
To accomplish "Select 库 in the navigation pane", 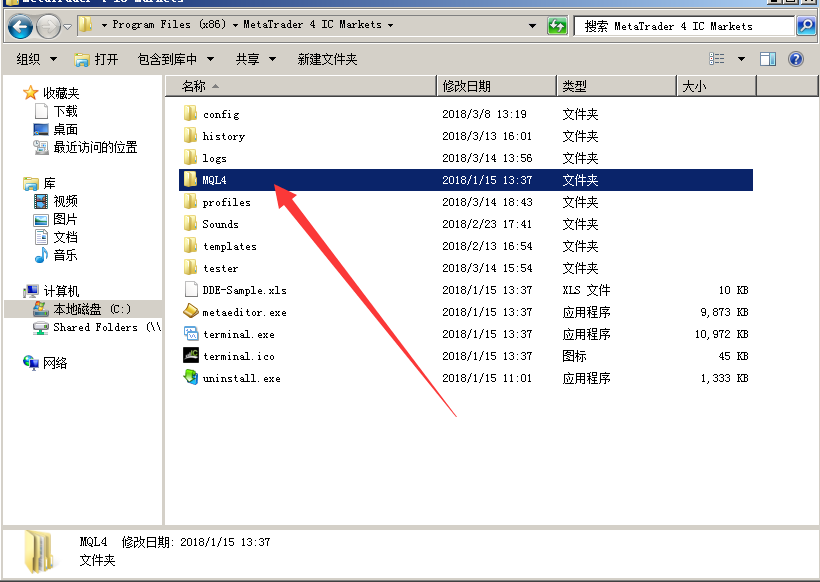I will (49, 184).
